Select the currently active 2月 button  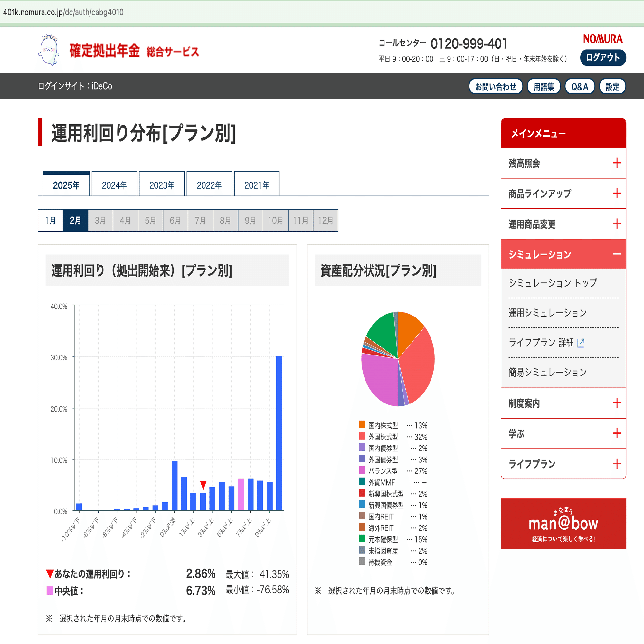75,220
